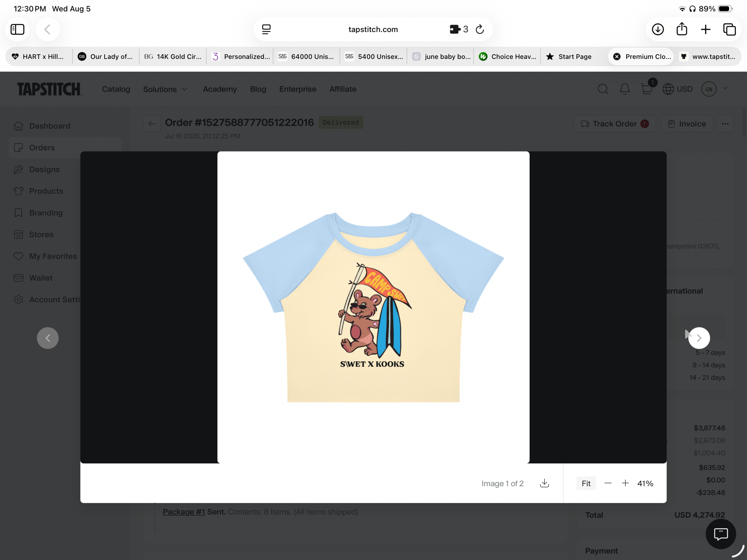Viewport: 747px width, 560px height.
Task: Open the GN account avatar
Action: [x=708, y=89]
